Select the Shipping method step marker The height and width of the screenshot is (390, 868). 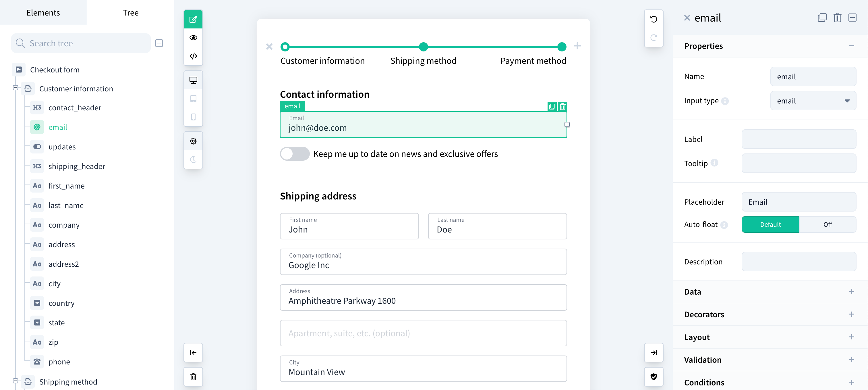(x=423, y=47)
